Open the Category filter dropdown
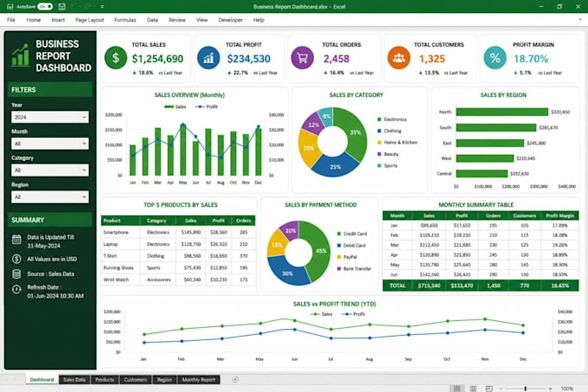 50,170
